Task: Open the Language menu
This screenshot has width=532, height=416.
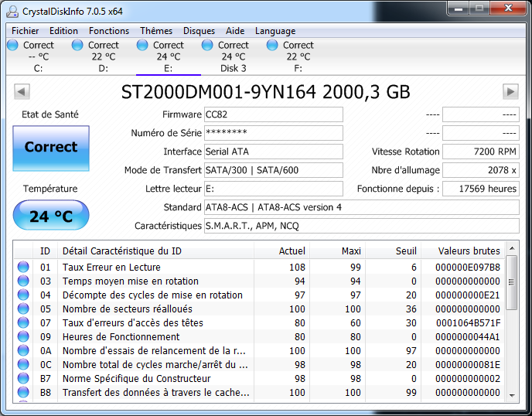Action: pyautogui.click(x=275, y=31)
